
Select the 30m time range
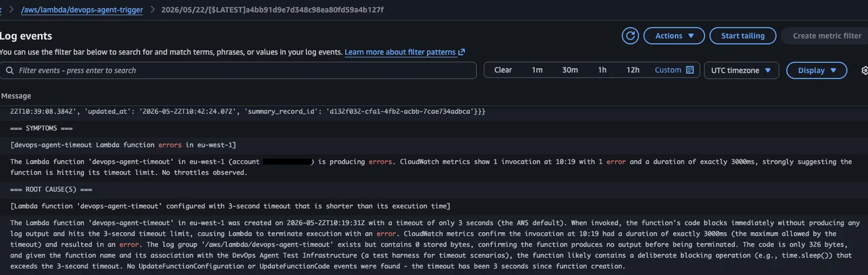[x=570, y=70]
